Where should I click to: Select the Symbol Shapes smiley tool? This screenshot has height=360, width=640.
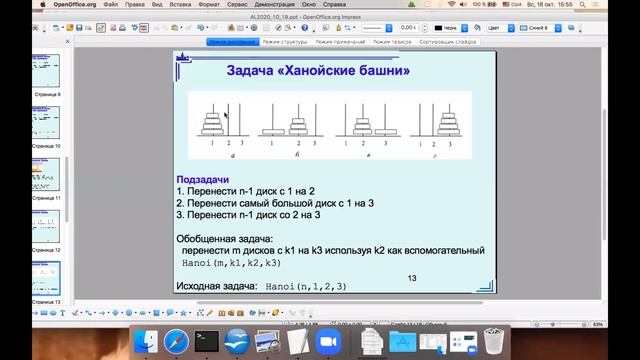(129, 313)
